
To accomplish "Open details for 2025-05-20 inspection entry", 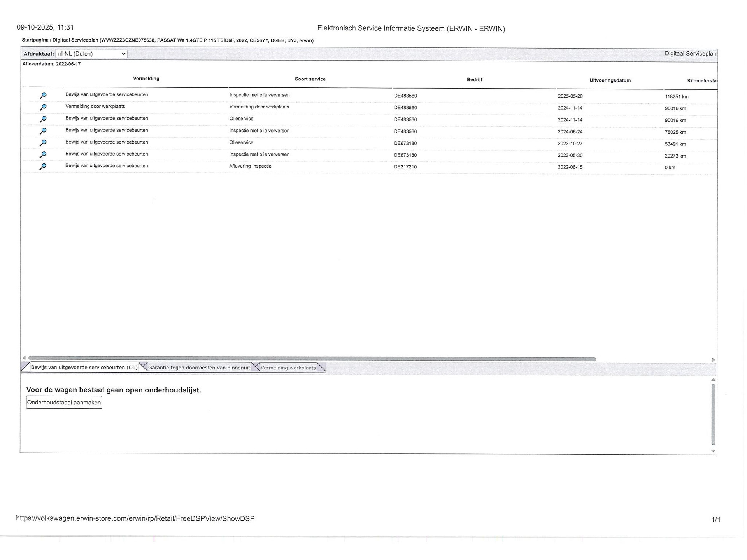I will (x=43, y=95).
